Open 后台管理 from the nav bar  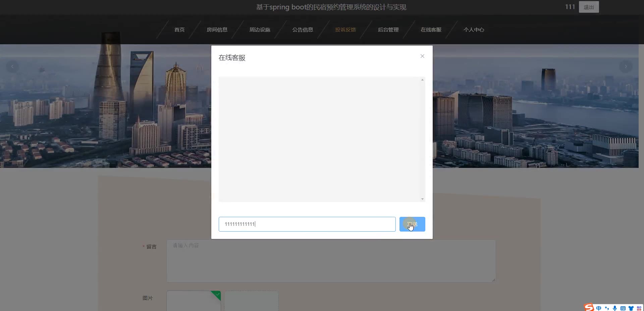click(388, 30)
